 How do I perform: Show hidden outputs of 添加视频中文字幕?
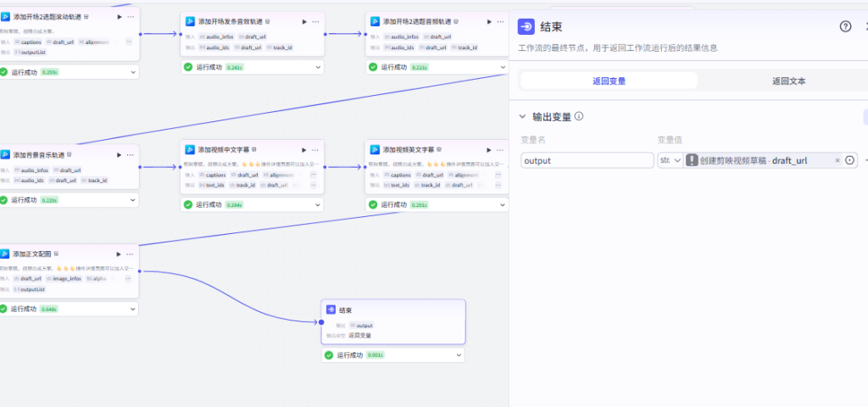[314, 185]
